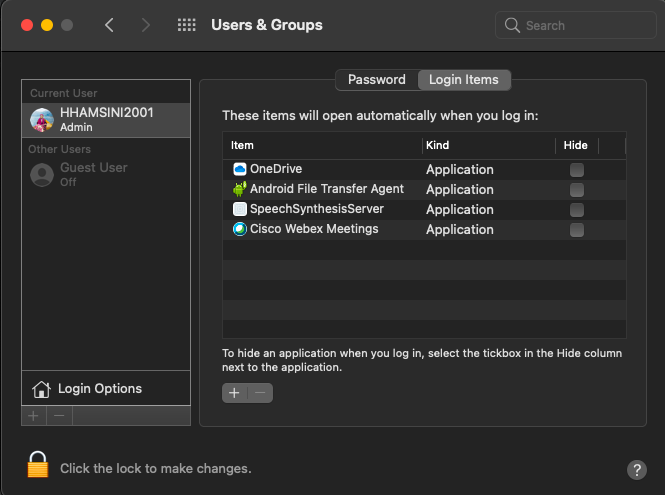Open help with the question mark button

click(x=636, y=469)
